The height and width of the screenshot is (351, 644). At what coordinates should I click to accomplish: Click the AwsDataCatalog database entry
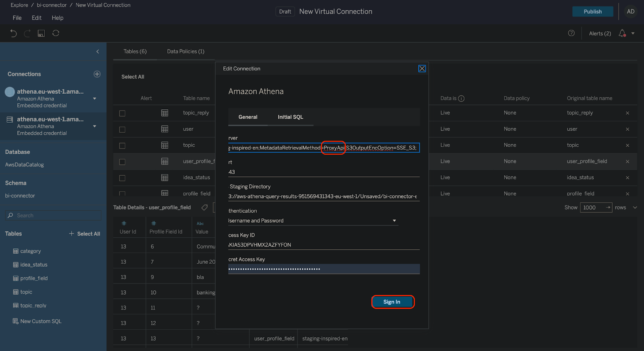25,165
